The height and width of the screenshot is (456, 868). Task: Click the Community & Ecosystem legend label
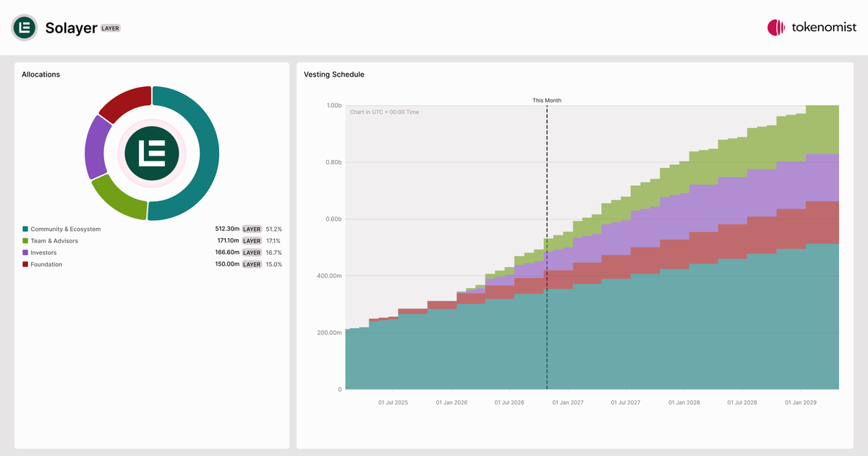pyautogui.click(x=66, y=229)
